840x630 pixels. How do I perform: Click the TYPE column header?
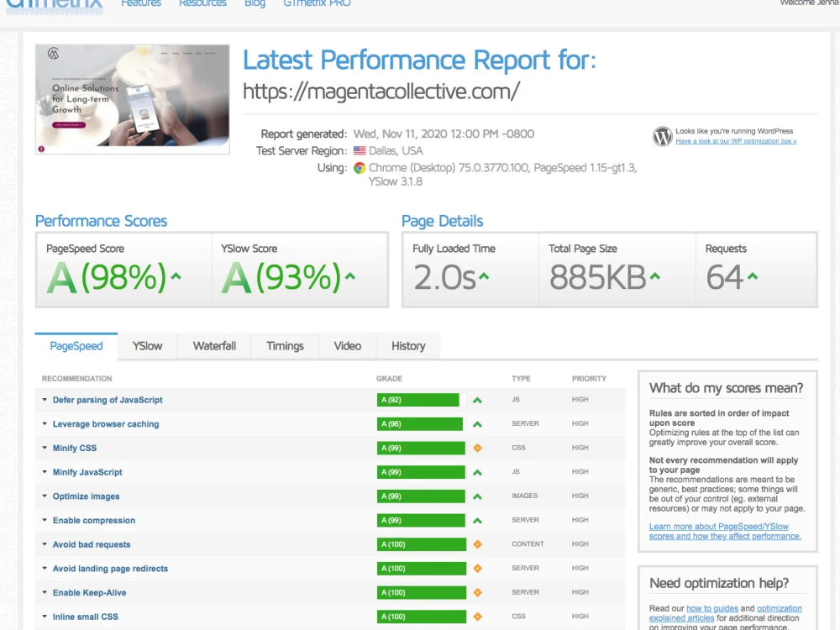pyautogui.click(x=521, y=379)
